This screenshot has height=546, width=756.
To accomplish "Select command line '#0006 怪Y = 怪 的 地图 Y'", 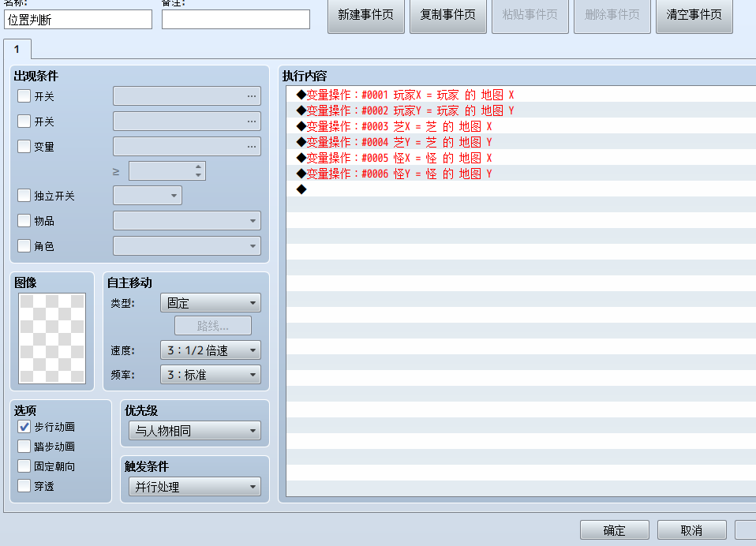I will coord(521,174).
